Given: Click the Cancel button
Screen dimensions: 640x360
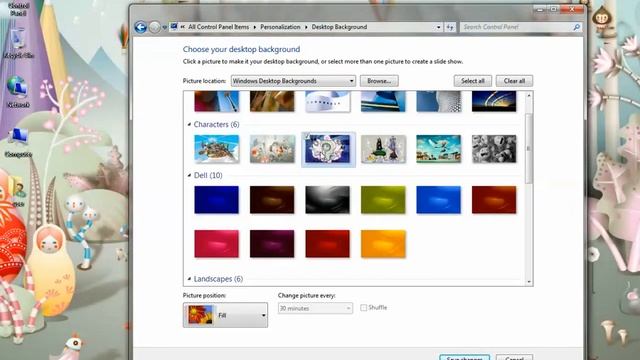Looking at the screenshot, I should (x=514, y=358).
